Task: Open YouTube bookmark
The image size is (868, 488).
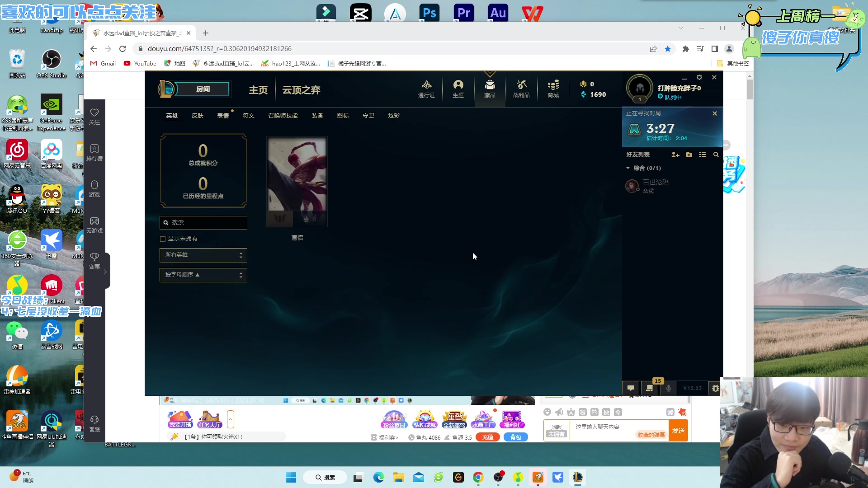Action: coord(140,64)
